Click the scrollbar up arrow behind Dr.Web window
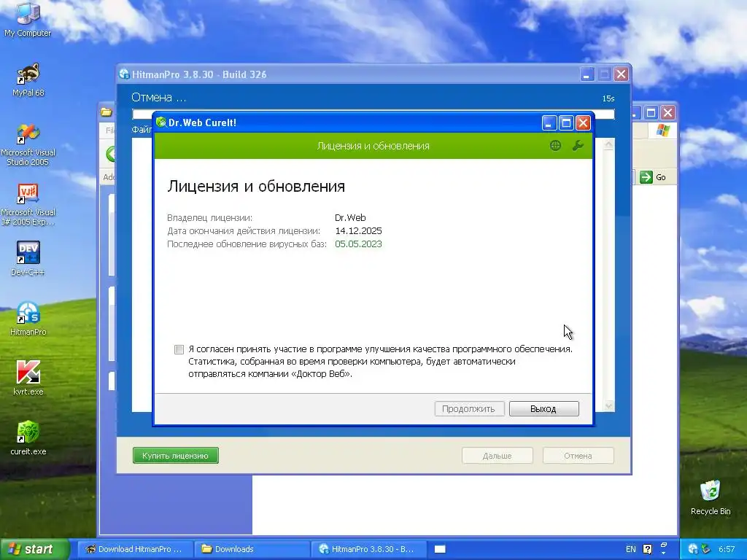747x560 pixels. [608, 144]
